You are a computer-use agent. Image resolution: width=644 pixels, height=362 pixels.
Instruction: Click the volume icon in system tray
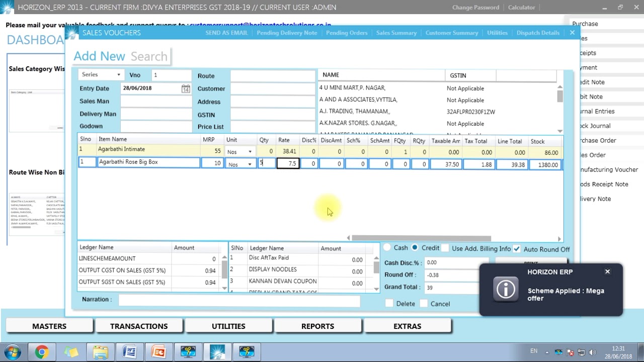click(x=592, y=352)
